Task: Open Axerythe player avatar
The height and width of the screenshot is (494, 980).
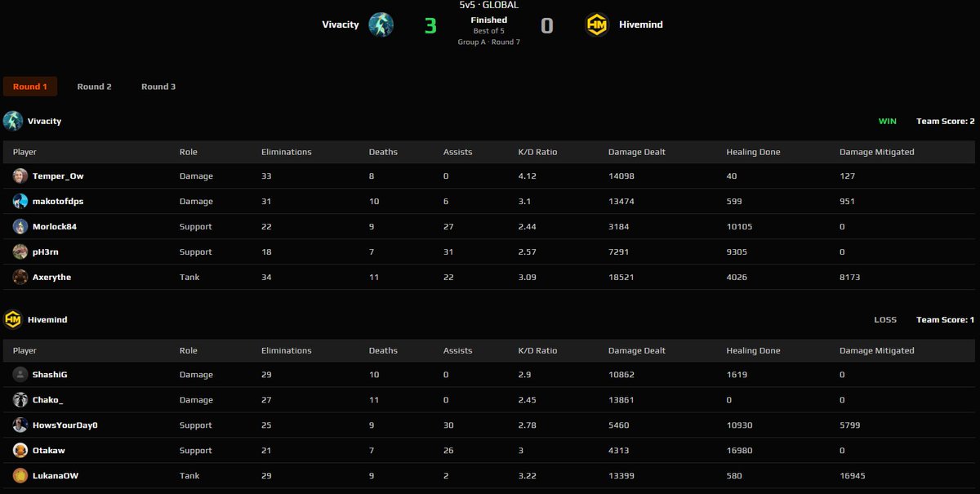Action: 20,277
